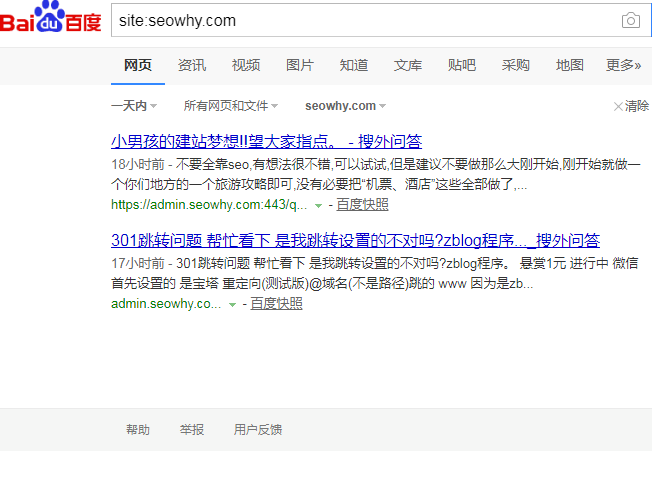
Task: Open 百度快照 for the first result
Action: tap(362, 205)
